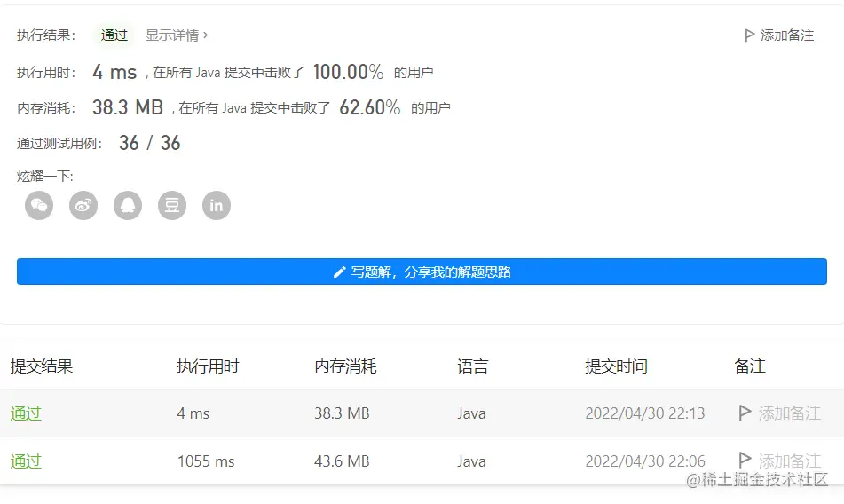Share result via Weibo icon

(83, 206)
